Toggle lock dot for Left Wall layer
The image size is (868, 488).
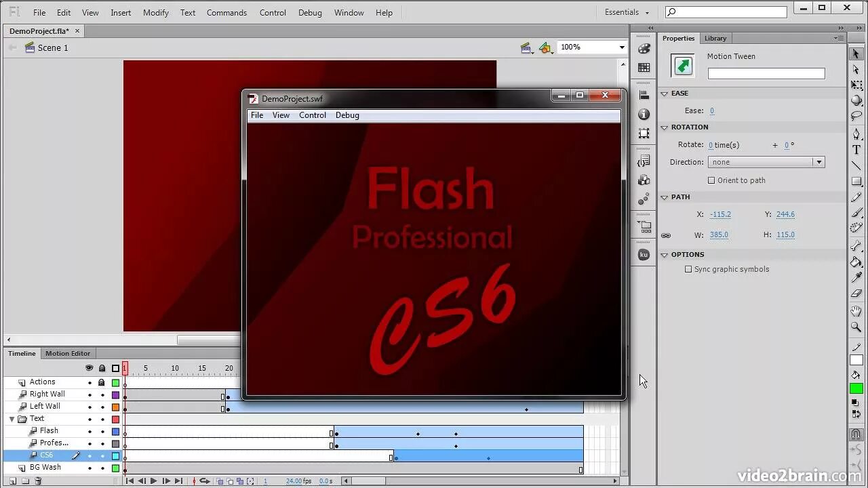pos(102,407)
